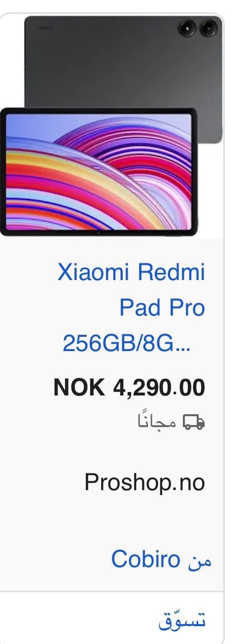Image resolution: width=247 pixels, height=644 pixels.
Task: Click the NOK currency label
Action: coord(79,387)
